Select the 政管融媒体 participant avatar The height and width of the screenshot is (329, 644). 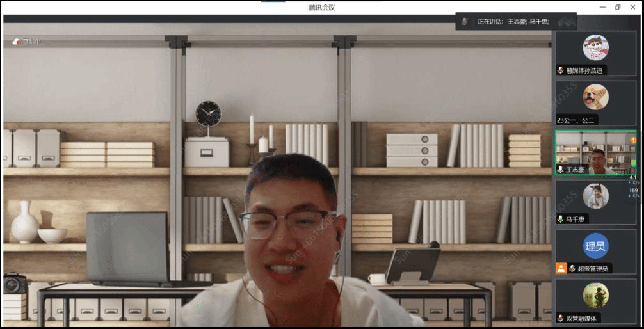tap(595, 295)
